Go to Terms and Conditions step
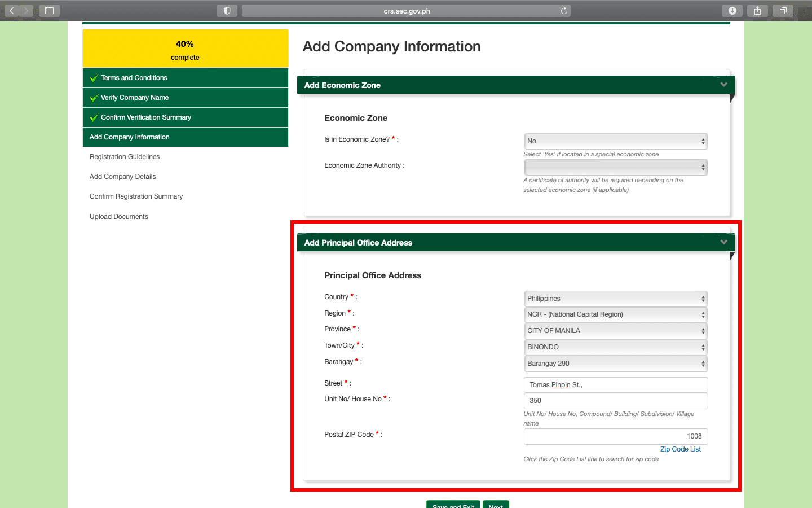Viewport: 812px width, 508px height. [134, 78]
